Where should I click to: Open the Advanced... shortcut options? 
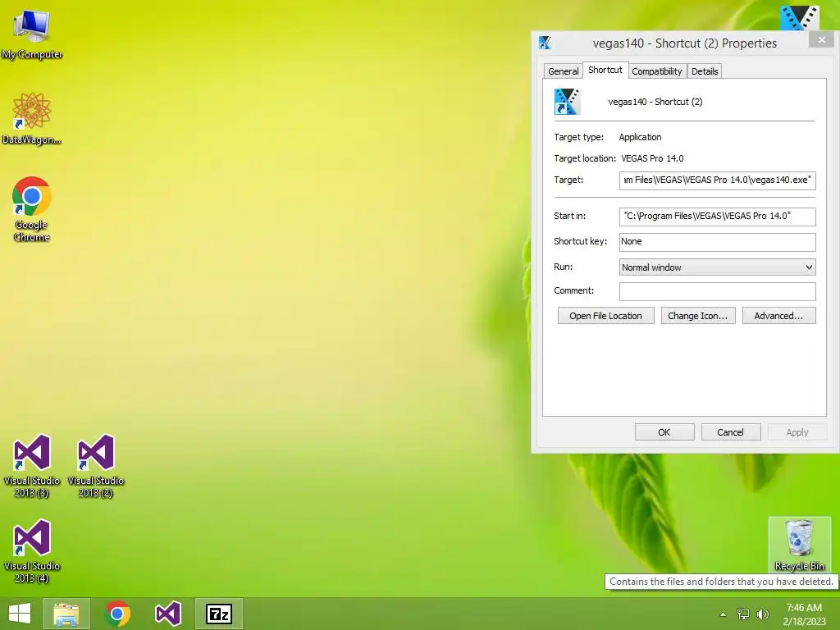coord(779,316)
